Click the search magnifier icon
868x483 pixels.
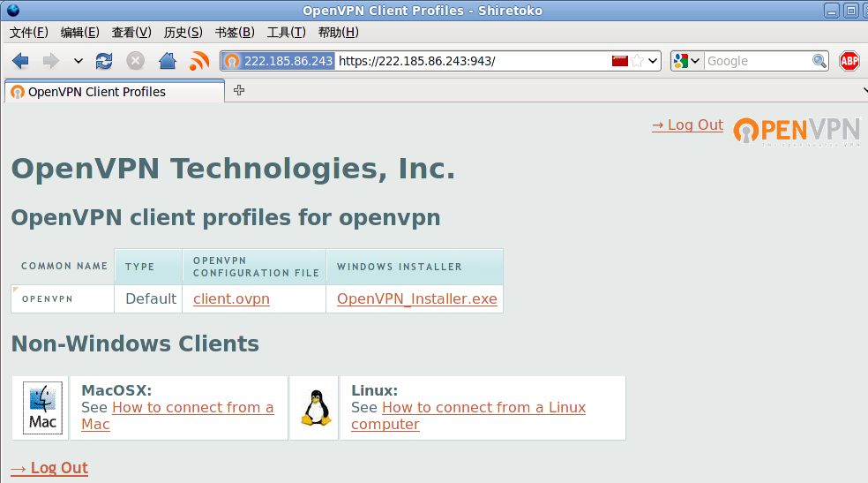coord(819,60)
